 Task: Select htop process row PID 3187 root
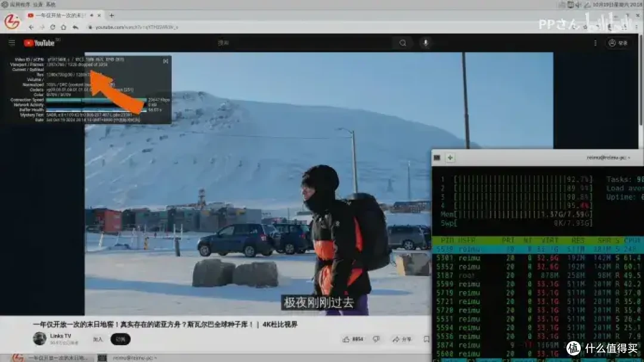538,276
